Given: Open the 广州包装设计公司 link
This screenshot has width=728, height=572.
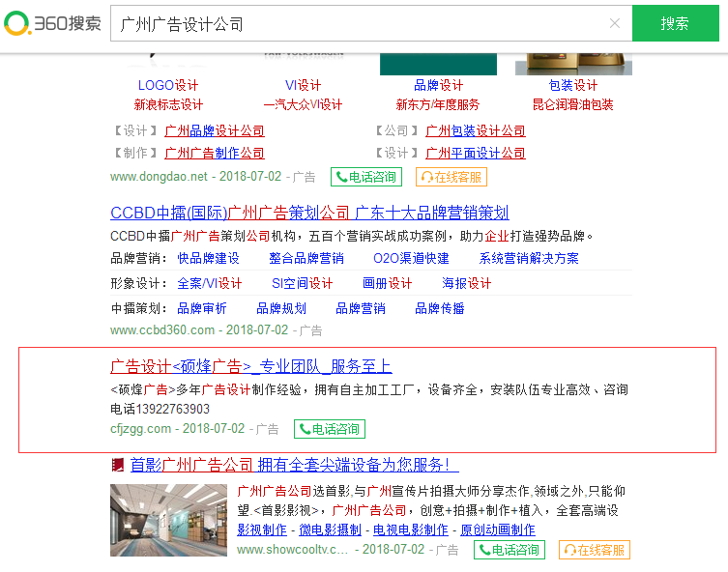Looking at the screenshot, I should [x=476, y=130].
